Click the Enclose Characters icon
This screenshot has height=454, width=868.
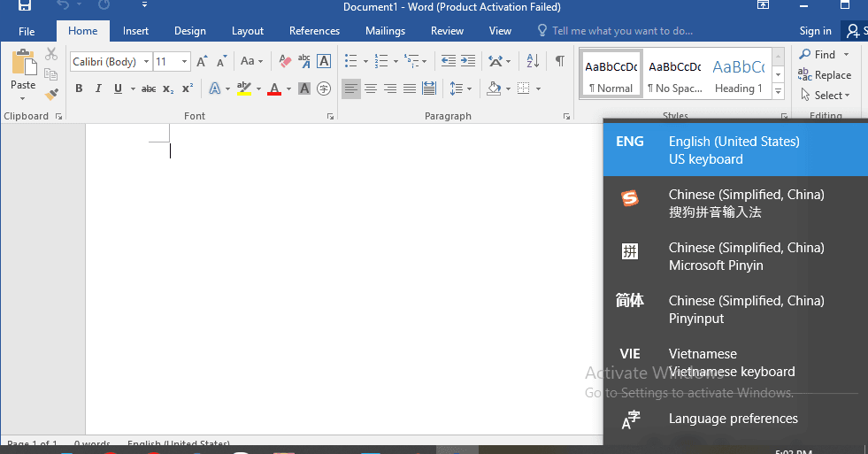[x=323, y=88]
